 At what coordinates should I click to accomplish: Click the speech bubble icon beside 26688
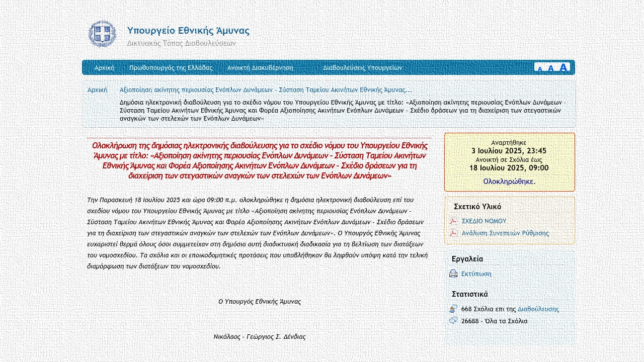453,321
